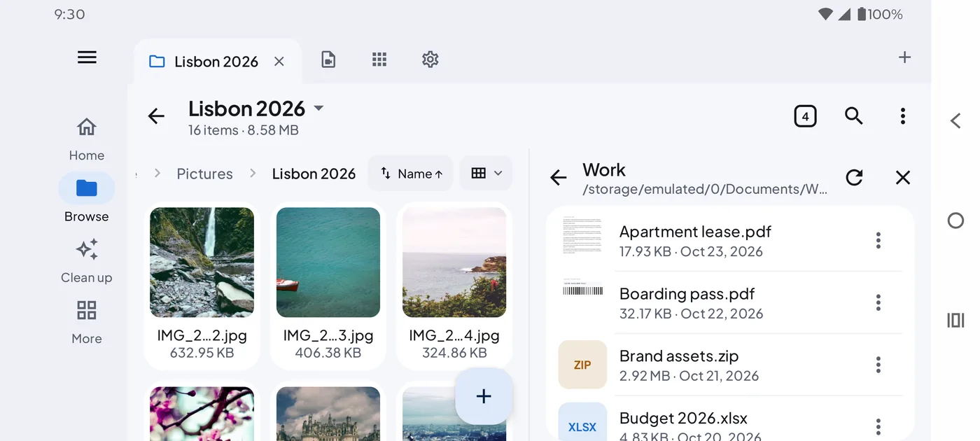
Task: Open the pink blossom photo thumbnail
Action: click(x=202, y=413)
